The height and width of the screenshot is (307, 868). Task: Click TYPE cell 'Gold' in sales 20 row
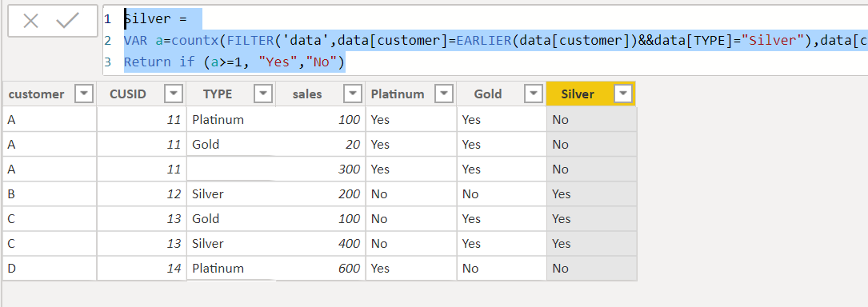click(x=231, y=145)
